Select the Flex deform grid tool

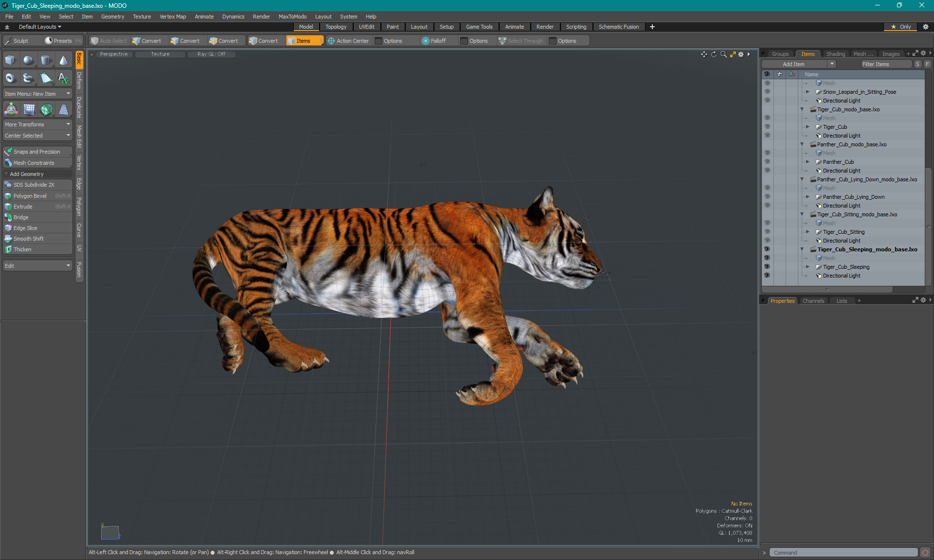[29, 109]
